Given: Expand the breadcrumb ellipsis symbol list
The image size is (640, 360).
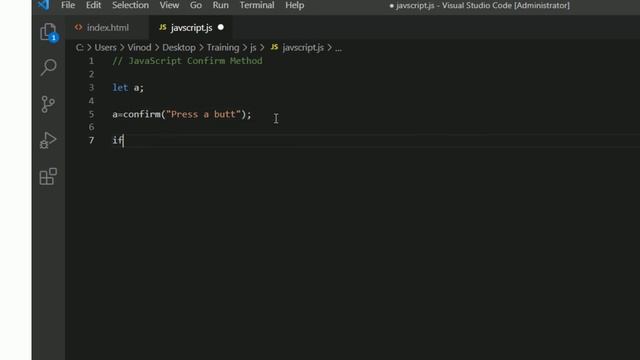Looking at the screenshot, I should pyautogui.click(x=338, y=48).
